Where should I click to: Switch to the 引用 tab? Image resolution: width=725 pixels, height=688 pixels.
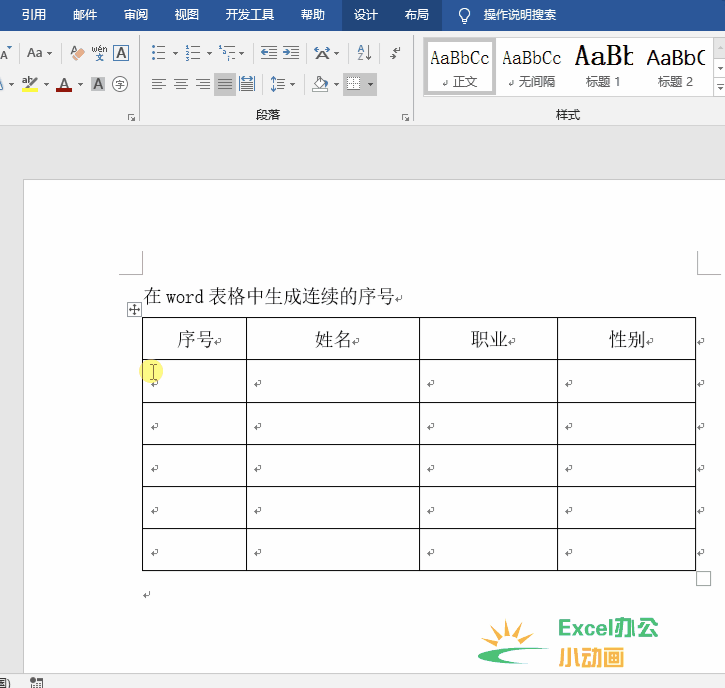(34, 15)
